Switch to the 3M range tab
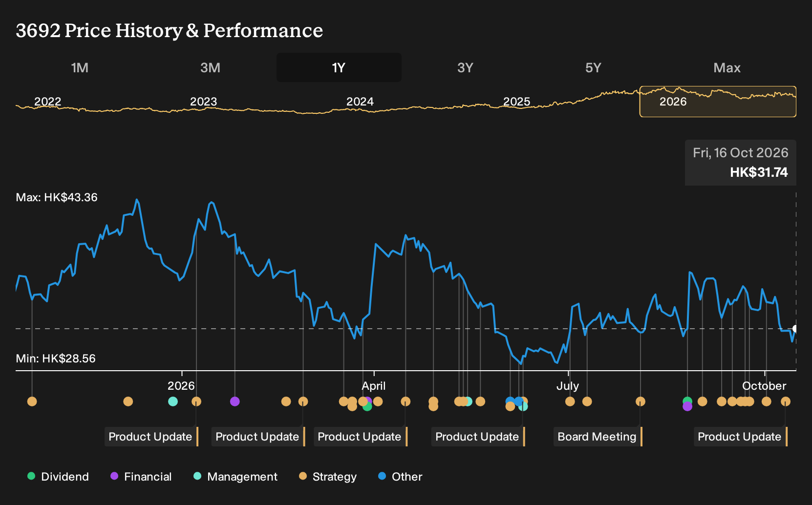Screen dimensions: 812x505 coord(210,67)
